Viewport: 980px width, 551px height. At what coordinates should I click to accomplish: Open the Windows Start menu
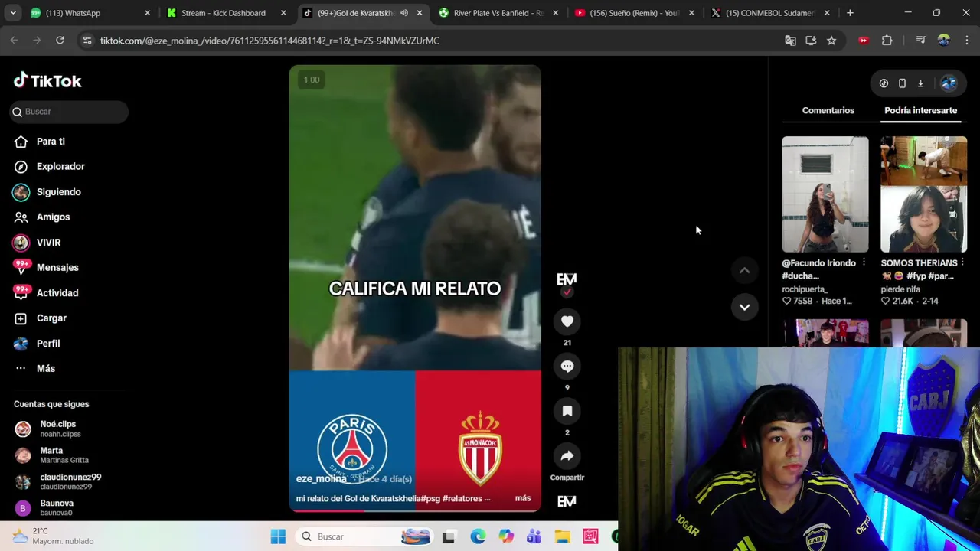pyautogui.click(x=278, y=536)
